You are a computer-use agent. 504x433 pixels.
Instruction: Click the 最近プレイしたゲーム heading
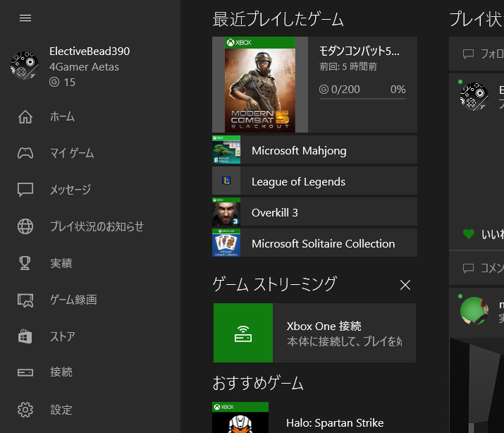coord(278,19)
